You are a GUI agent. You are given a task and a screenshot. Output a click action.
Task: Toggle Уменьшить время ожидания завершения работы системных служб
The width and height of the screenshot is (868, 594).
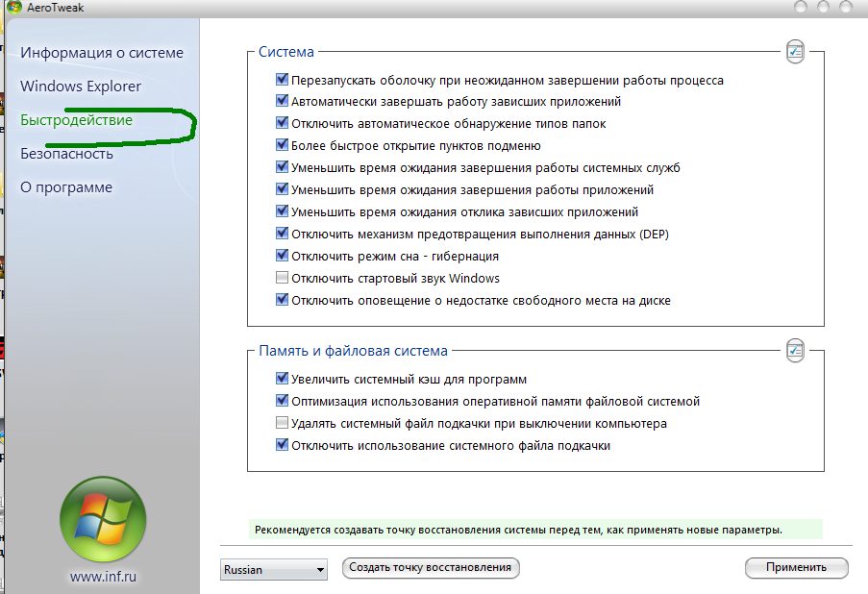[x=282, y=166]
